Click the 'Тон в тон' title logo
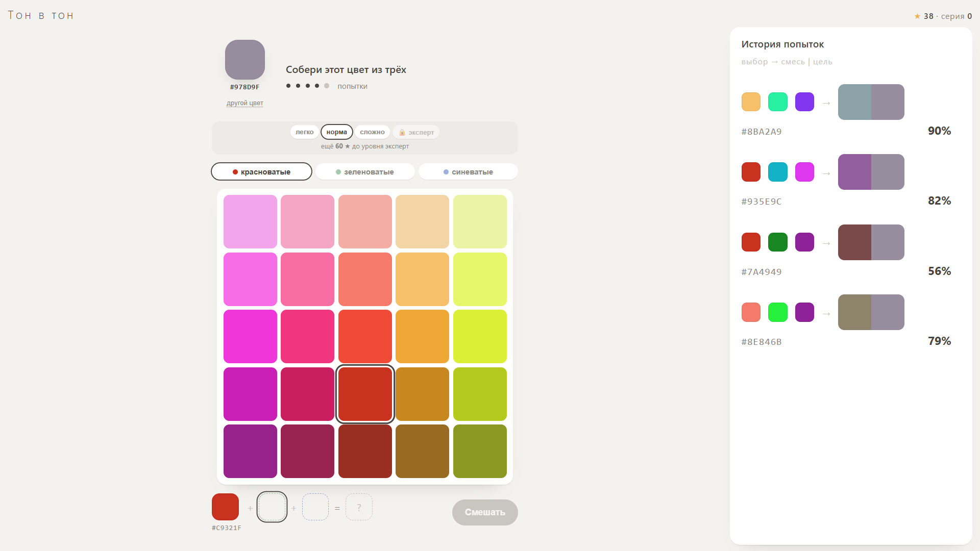980x551 pixels. [x=41, y=15]
